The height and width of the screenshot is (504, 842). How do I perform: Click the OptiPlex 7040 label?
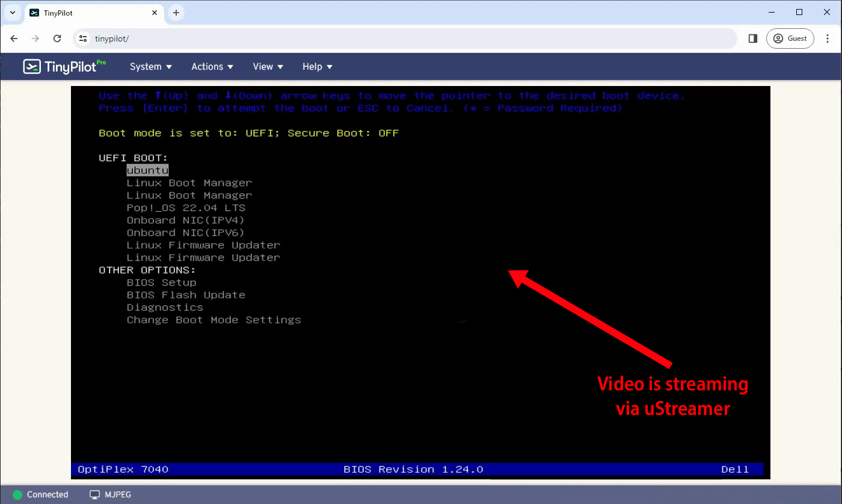[123, 469]
